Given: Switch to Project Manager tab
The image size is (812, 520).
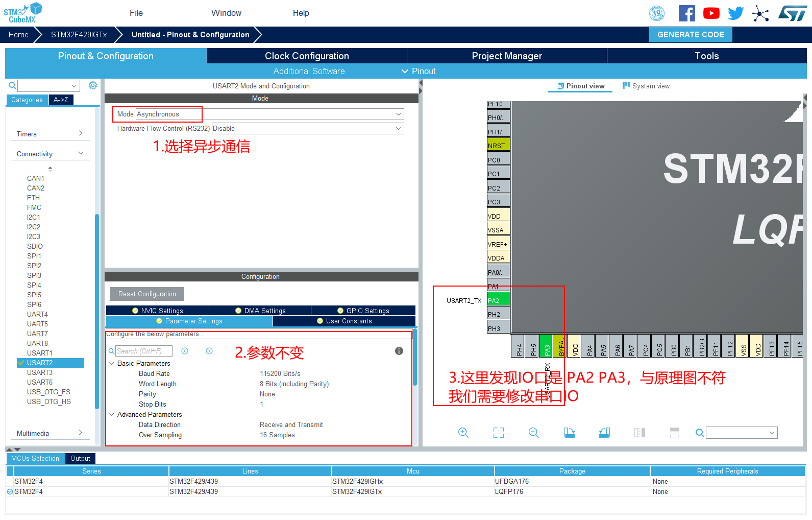Looking at the screenshot, I should [507, 56].
